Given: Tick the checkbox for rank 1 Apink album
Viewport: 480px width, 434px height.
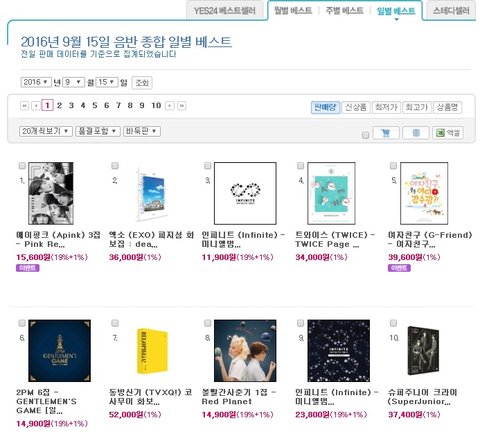Looking at the screenshot, I should click(x=22, y=166).
